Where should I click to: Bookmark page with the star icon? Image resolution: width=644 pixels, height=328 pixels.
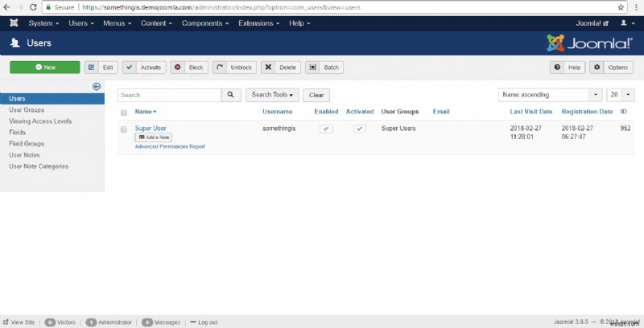(621, 7)
